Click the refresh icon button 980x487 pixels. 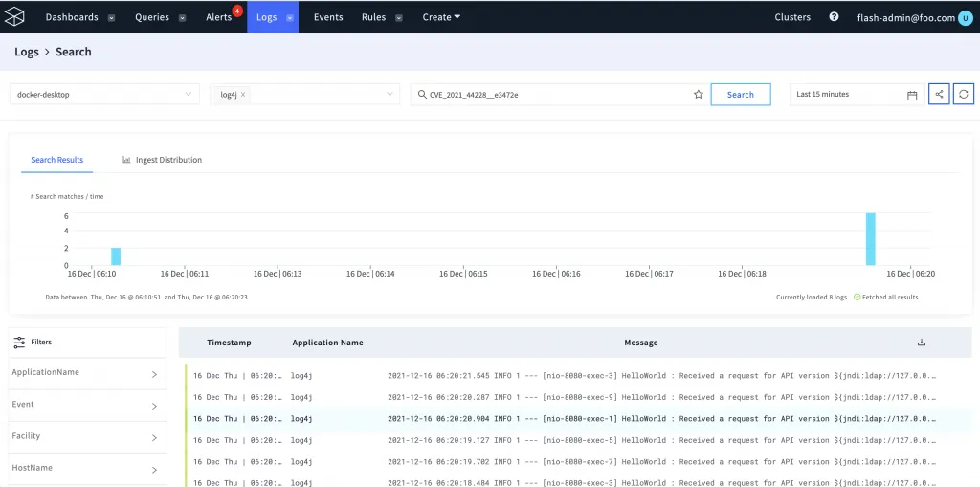click(964, 94)
